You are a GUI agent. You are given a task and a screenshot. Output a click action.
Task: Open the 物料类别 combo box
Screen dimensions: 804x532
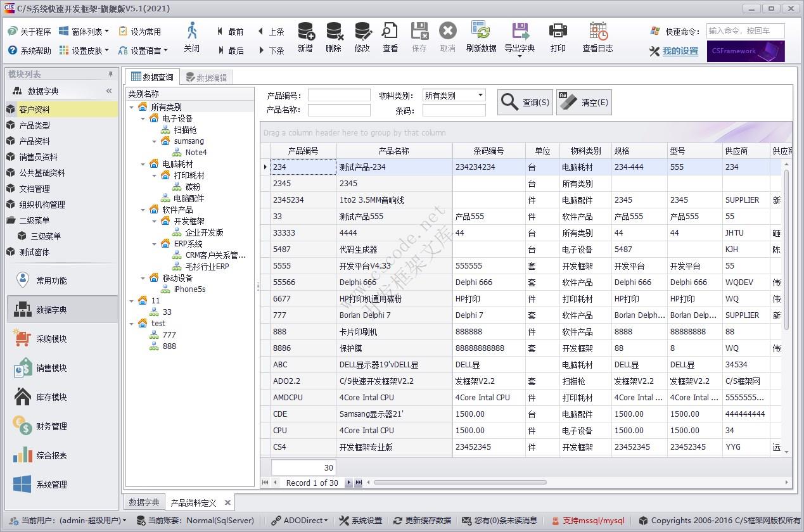(x=480, y=96)
